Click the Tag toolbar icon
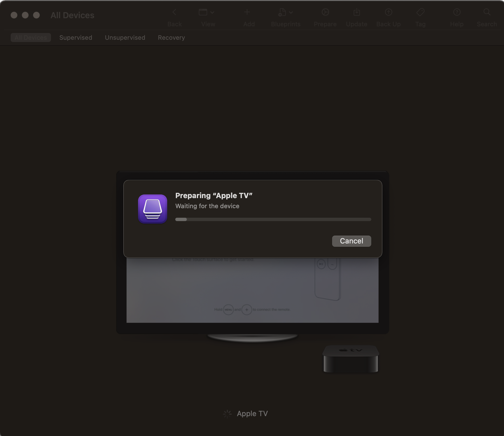This screenshot has height=436, width=504. pyautogui.click(x=420, y=12)
